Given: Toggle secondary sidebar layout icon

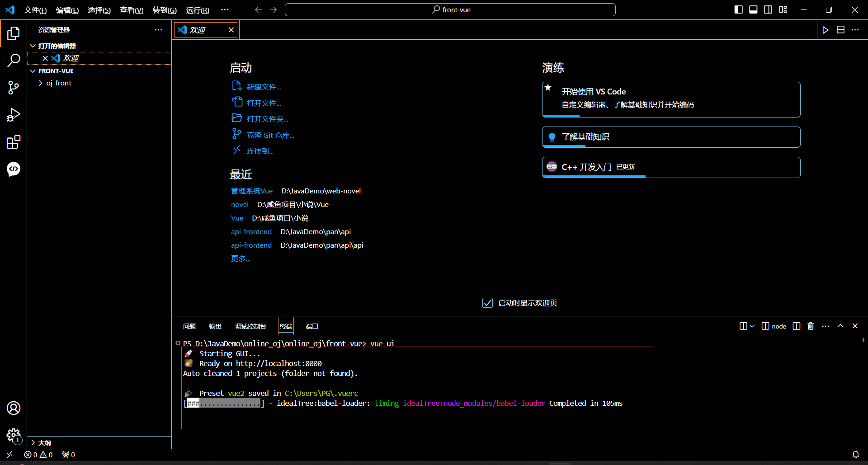Looking at the screenshot, I should point(768,9).
